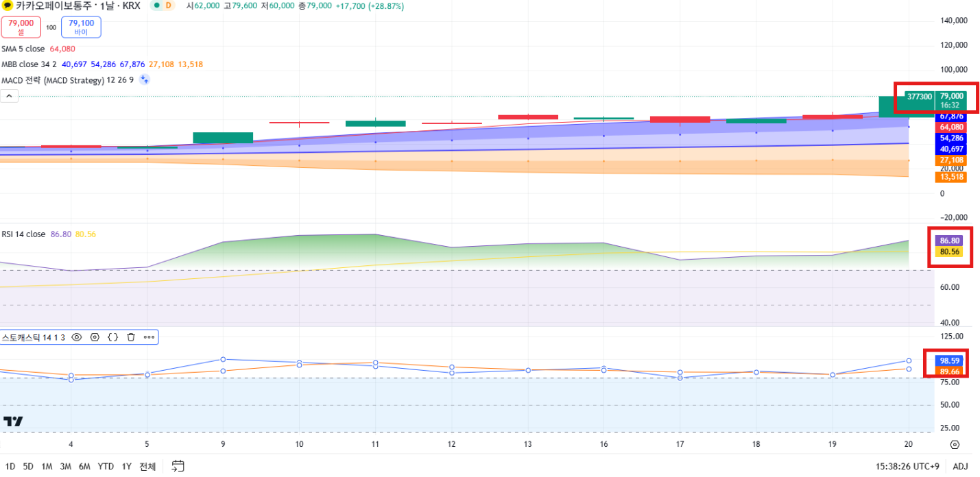This screenshot has width=980, height=477.
Task: Click the large green candle above date 9
Action: 223,138
